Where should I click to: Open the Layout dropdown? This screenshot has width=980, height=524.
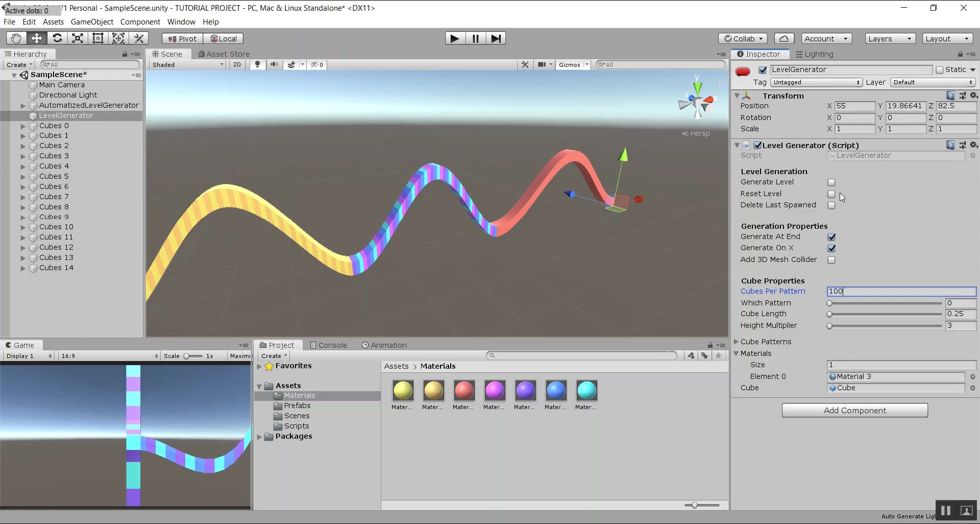click(947, 38)
